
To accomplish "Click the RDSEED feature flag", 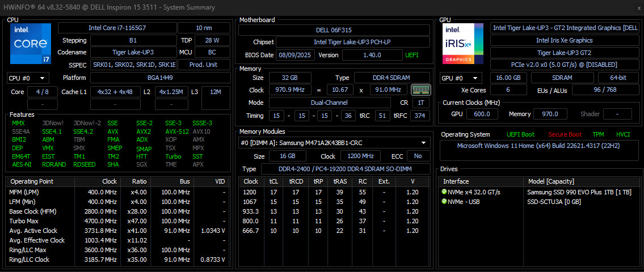I will tap(84, 164).
